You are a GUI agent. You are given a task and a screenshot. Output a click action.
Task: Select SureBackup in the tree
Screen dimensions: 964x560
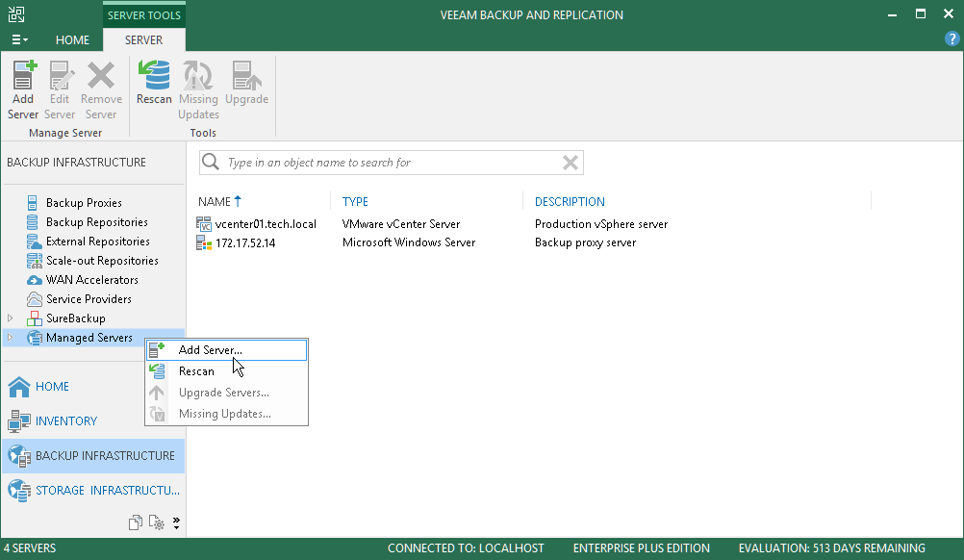coord(76,318)
